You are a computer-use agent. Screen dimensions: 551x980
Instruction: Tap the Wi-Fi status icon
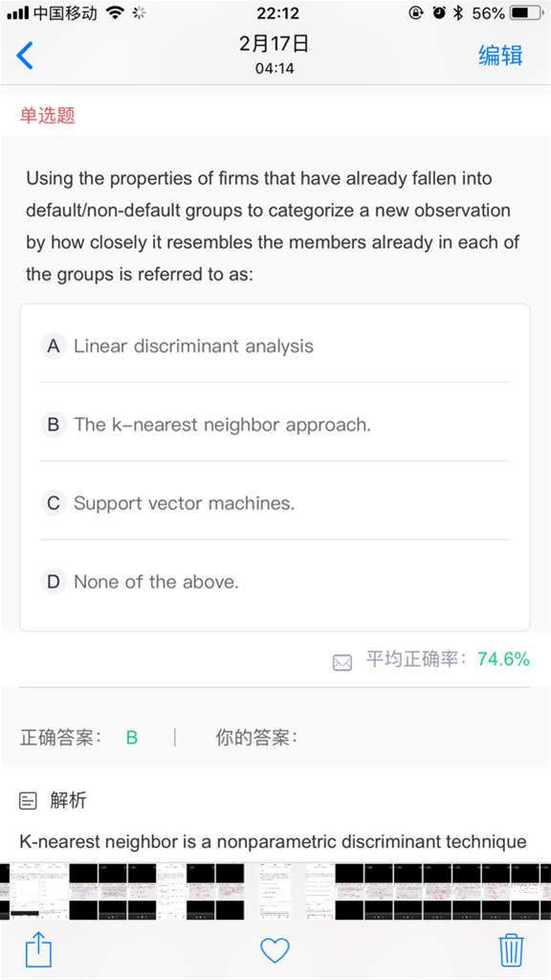pos(115,12)
